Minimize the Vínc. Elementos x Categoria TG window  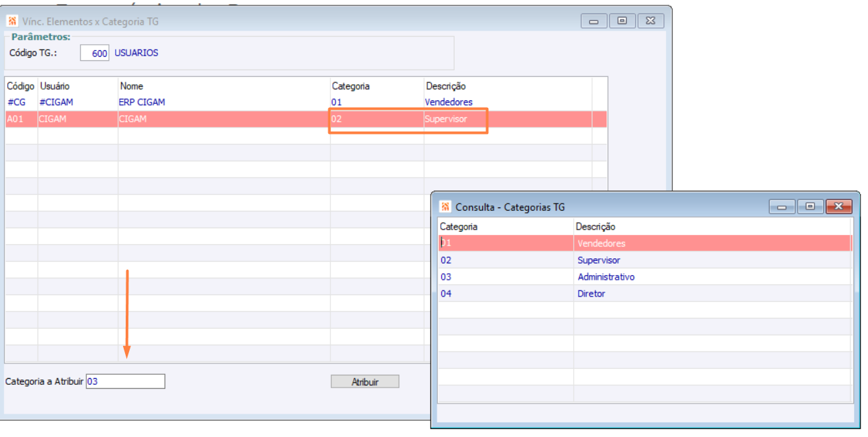tap(594, 21)
